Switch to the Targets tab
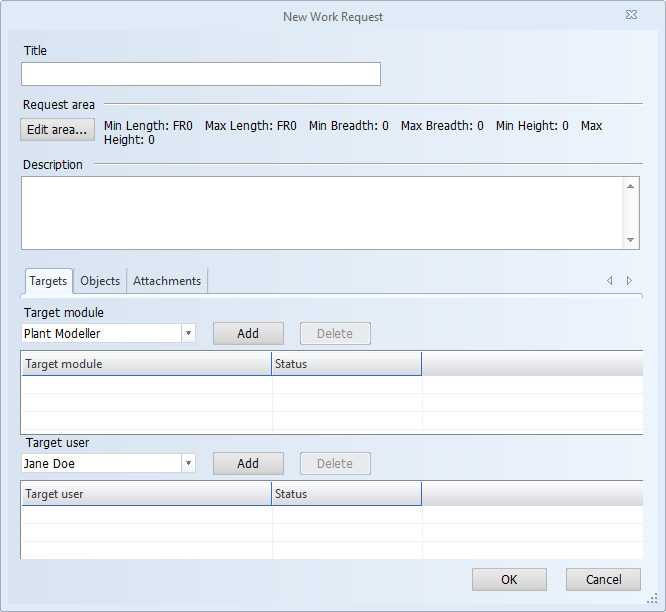This screenshot has width=666, height=612. point(48,281)
